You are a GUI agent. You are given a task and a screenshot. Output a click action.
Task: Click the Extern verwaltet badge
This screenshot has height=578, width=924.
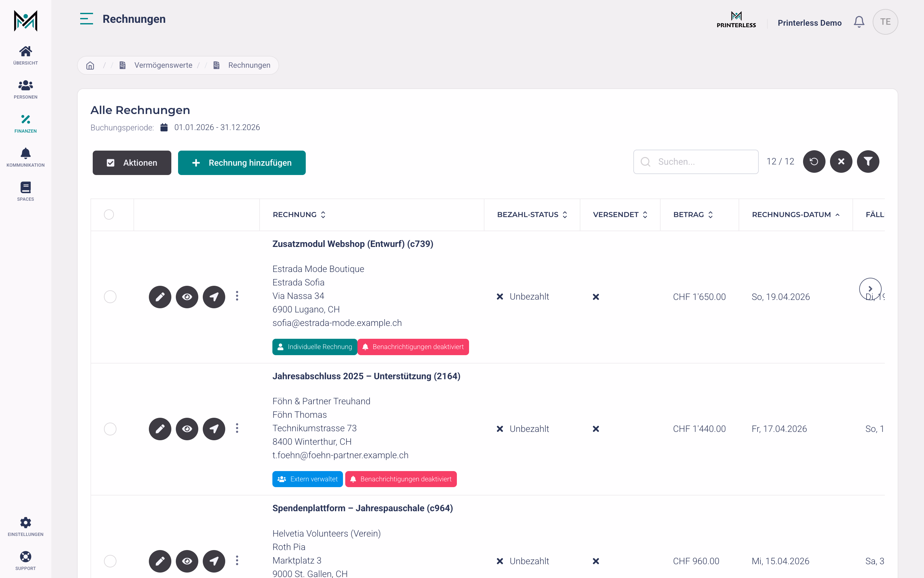pyautogui.click(x=307, y=479)
